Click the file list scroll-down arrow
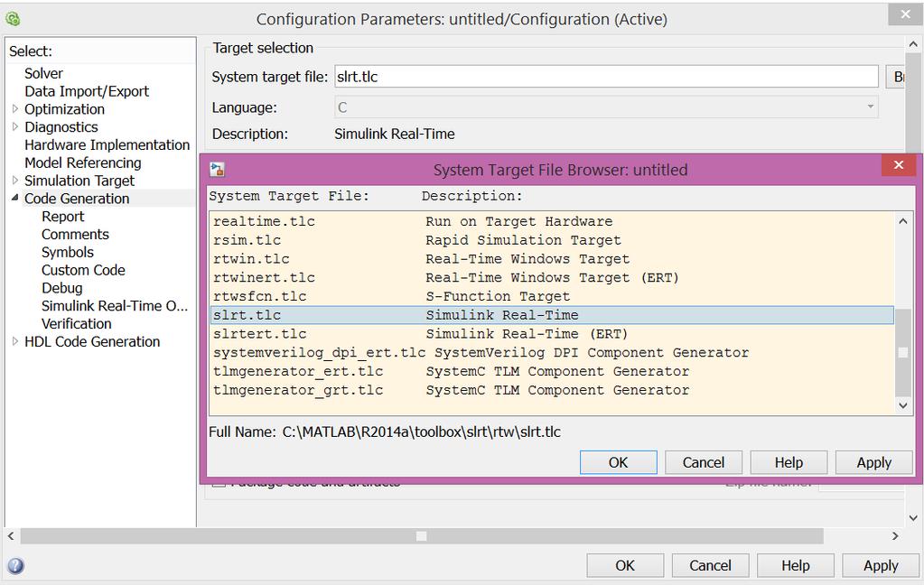Viewport: 924px width, 585px height. pos(903,405)
